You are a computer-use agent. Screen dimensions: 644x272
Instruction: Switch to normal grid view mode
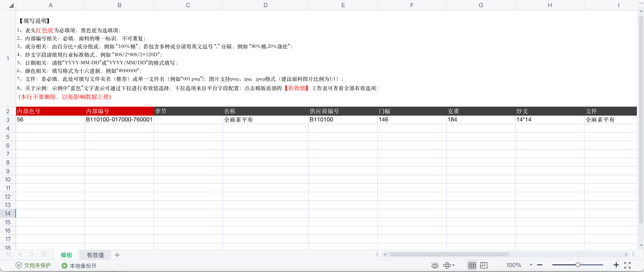(472, 265)
